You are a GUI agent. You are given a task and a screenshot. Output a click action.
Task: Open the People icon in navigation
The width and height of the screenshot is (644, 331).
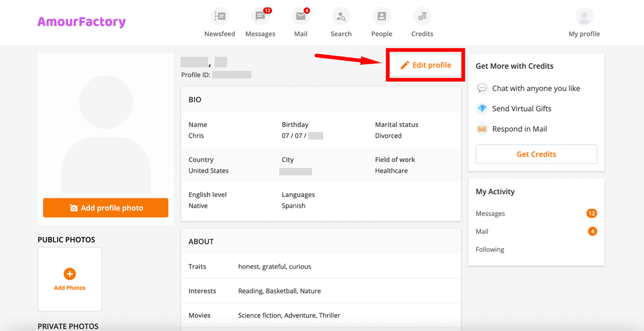[382, 17]
